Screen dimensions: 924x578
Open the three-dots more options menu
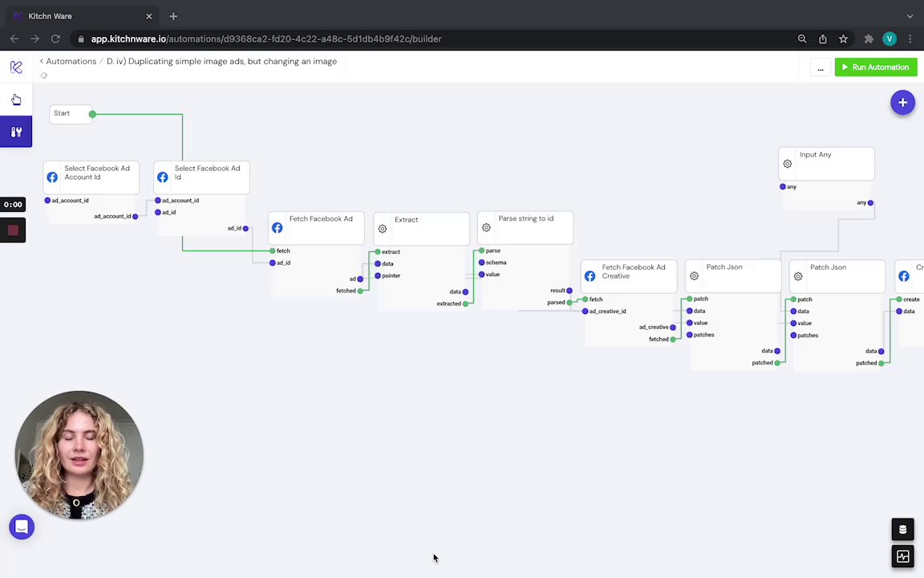click(820, 68)
